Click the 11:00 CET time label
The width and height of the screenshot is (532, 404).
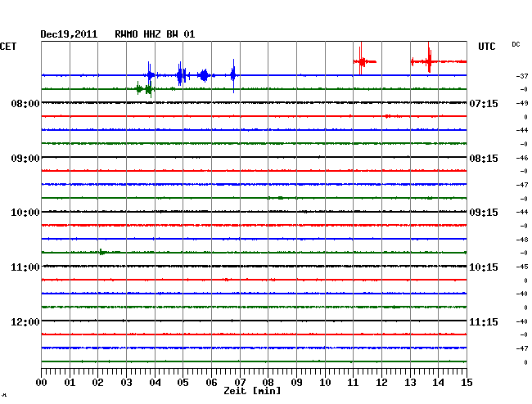point(25,267)
